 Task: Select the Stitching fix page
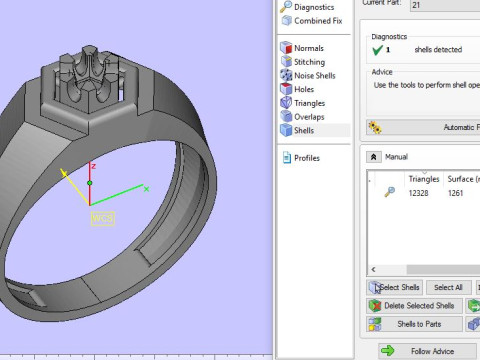303,62
